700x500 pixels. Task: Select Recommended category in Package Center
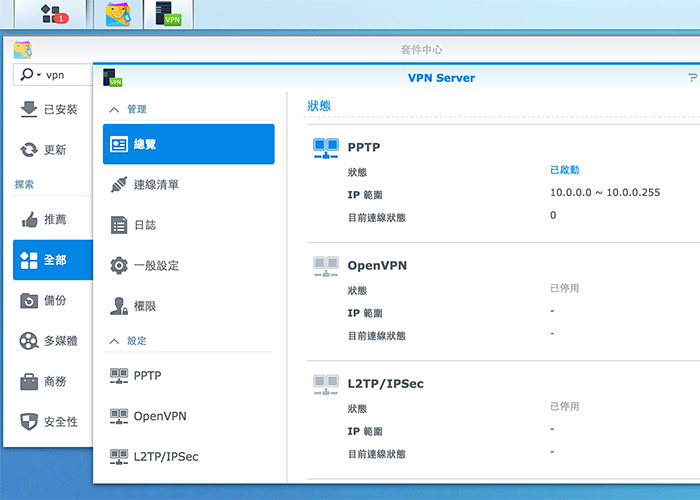click(x=53, y=219)
